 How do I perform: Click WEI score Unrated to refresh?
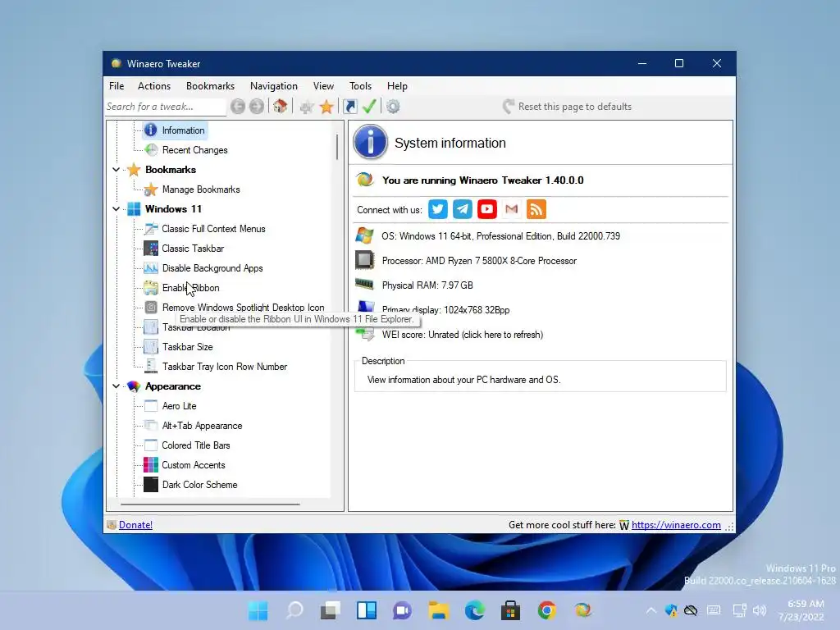click(x=463, y=335)
